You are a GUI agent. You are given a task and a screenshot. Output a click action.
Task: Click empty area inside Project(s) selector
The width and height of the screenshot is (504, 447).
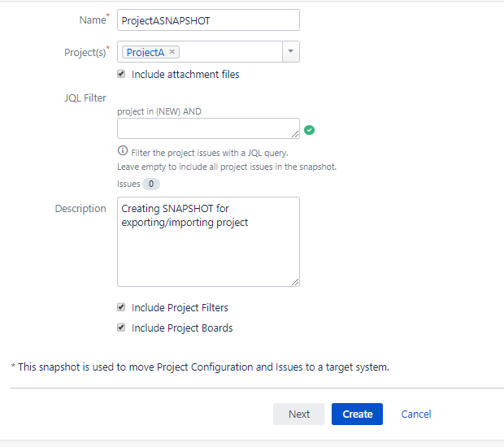pos(232,52)
